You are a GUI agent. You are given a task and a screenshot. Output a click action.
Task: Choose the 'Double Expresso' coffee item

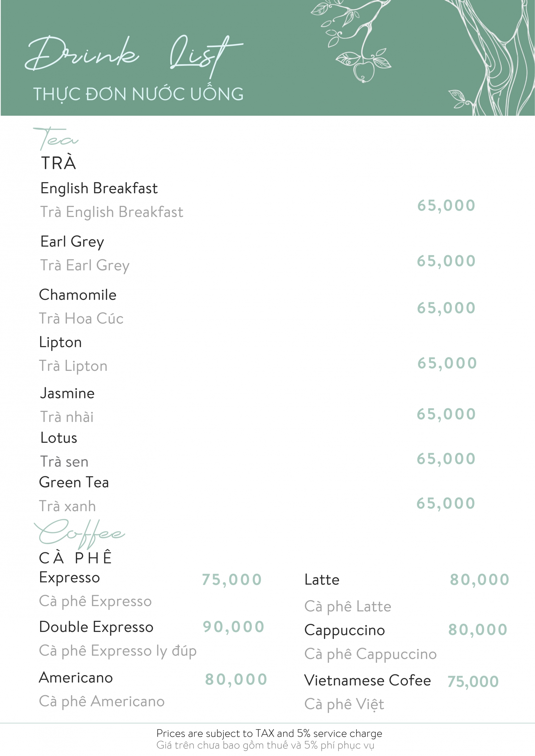point(96,627)
